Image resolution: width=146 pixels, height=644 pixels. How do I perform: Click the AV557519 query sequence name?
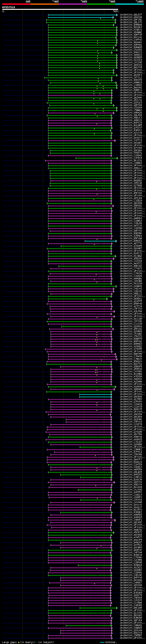pyautogui.click(x=8, y=8)
